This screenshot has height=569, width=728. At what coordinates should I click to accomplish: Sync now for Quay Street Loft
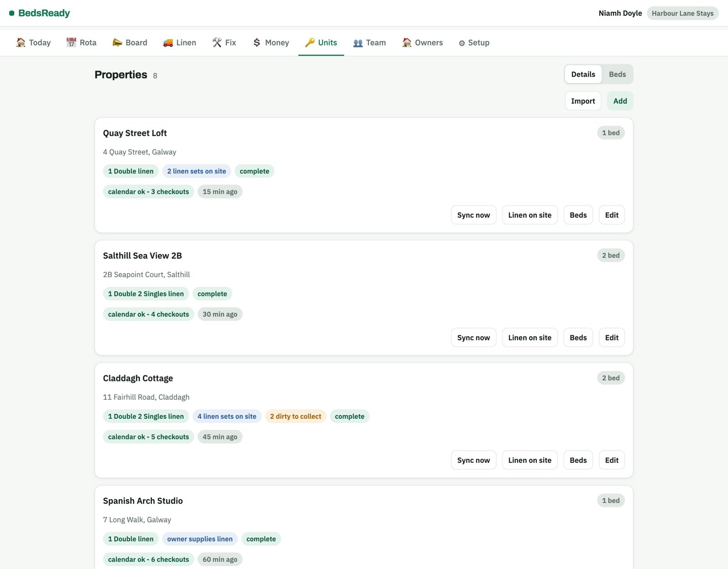[474, 215]
